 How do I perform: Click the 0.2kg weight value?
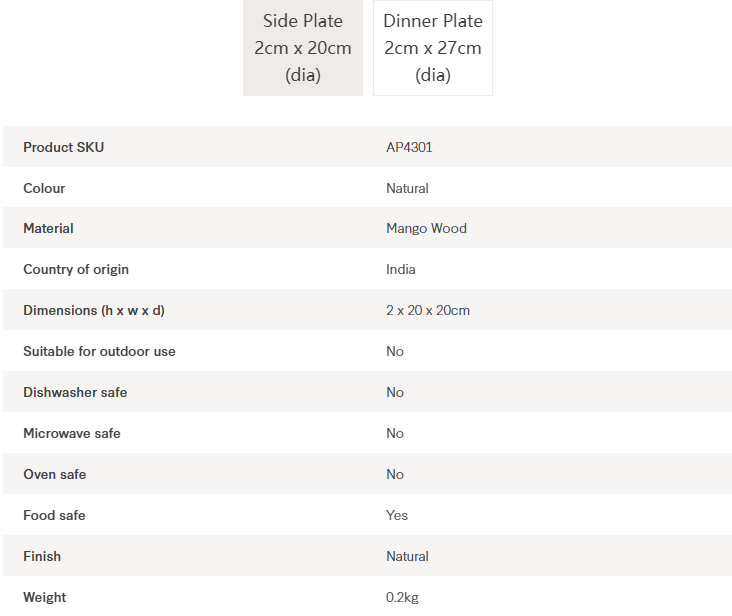pos(402,597)
